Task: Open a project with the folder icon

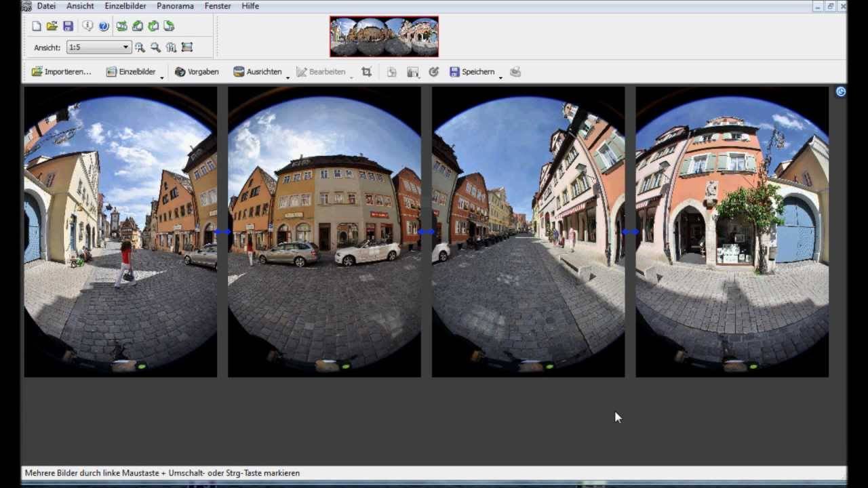Action: (x=52, y=26)
